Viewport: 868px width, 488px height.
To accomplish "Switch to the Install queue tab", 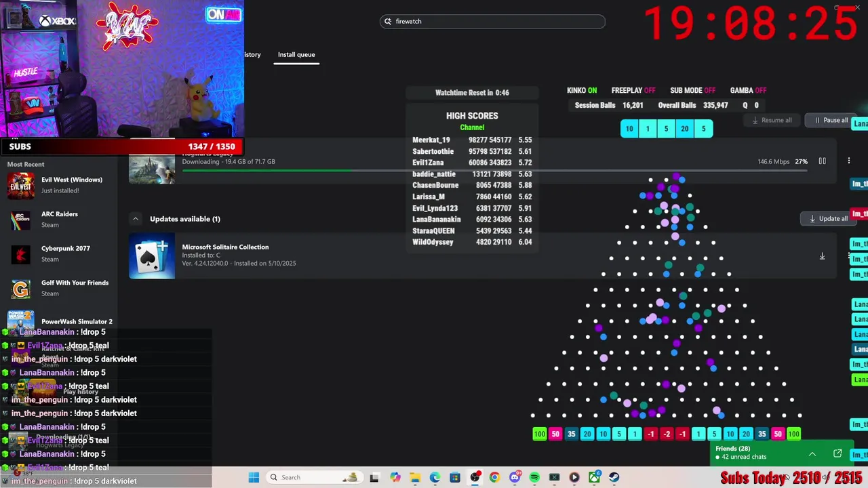I will pyautogui.click(x=296, y=55).
